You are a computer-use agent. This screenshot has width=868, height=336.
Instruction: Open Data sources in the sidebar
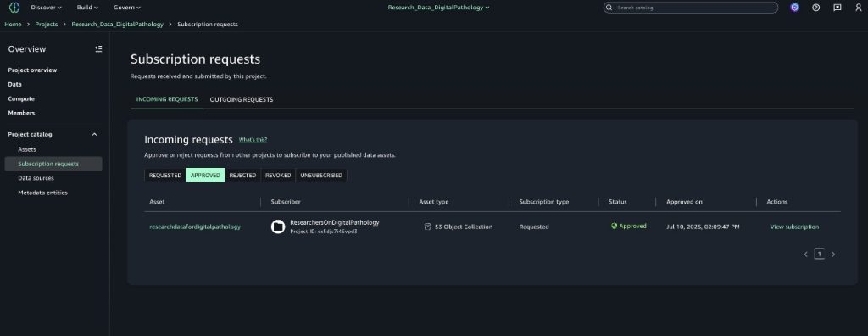(36, 178)
